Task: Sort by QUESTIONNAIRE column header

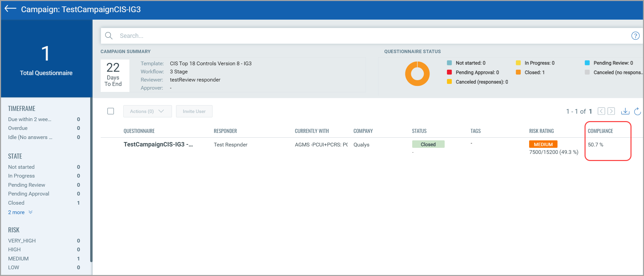Action: [x=139, y=131]
